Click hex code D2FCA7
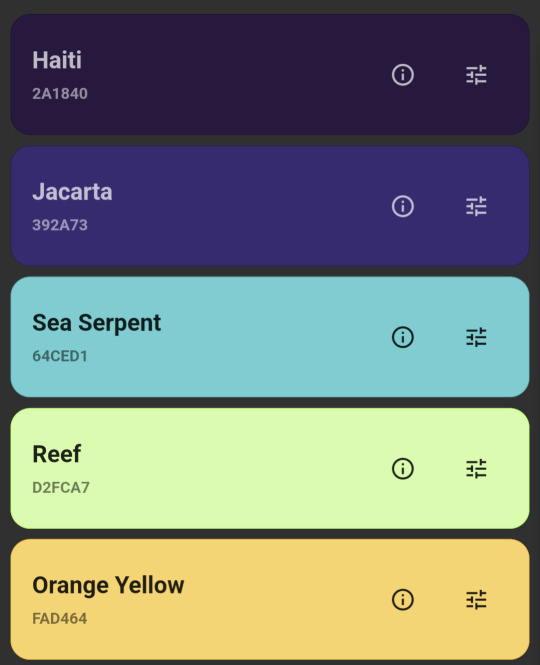Viewport: 540px width, 665px height. point(61,487)
